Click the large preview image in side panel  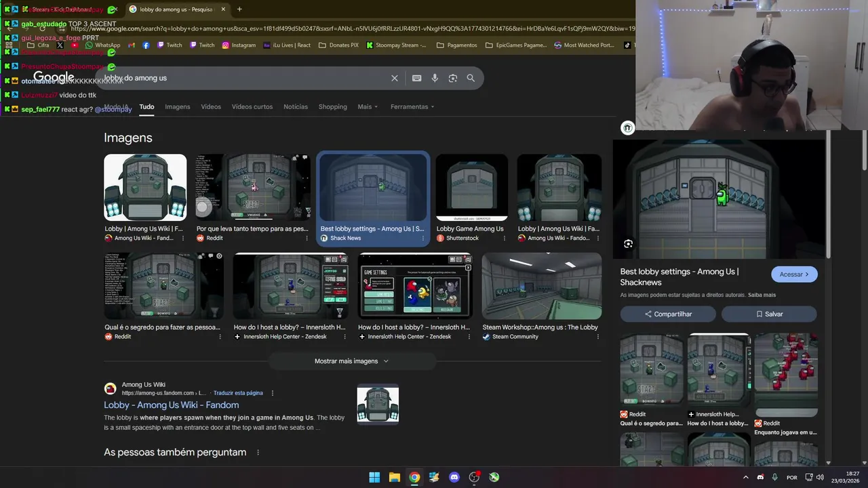point(719,199)
